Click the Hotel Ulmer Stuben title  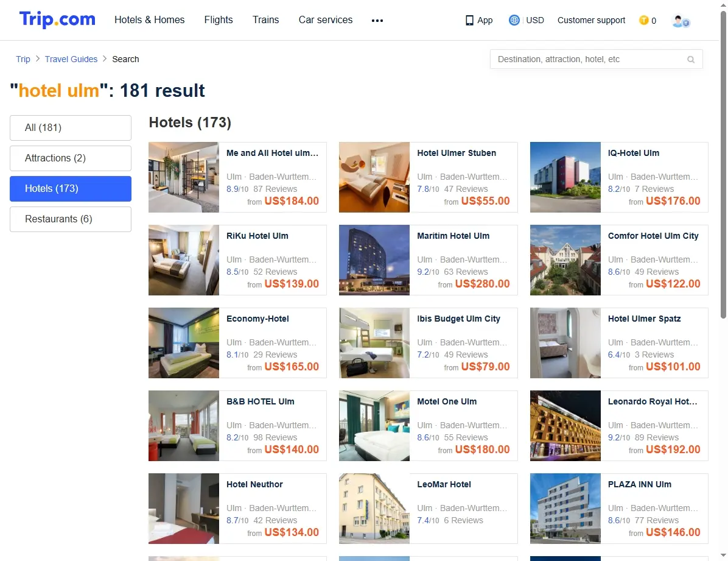[x=457, y=153]
